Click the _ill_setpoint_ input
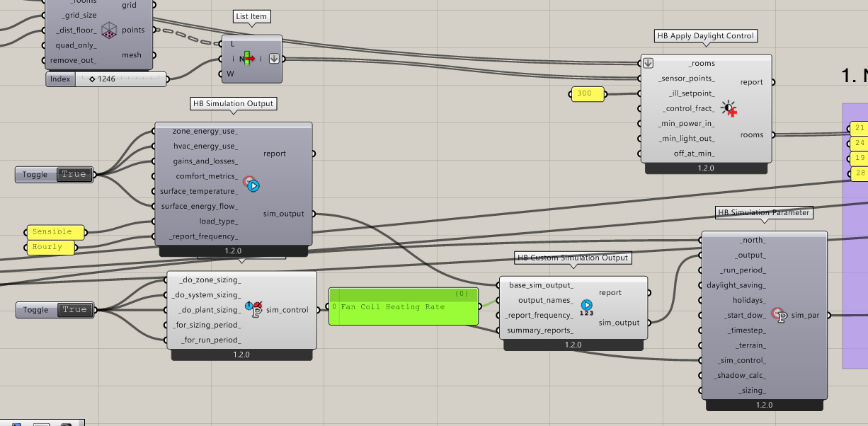868x426 pixels. pyautogui.click(x=692, y=93)
